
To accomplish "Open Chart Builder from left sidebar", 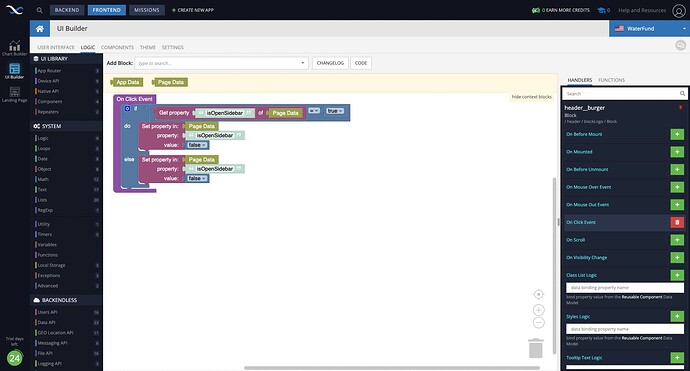I will (x=15, y=48).
